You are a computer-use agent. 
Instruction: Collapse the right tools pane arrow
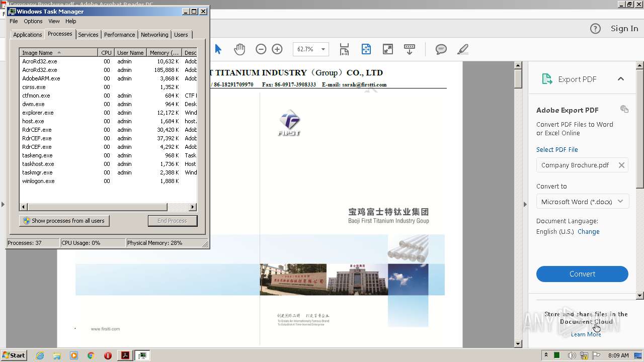[525, 204]
